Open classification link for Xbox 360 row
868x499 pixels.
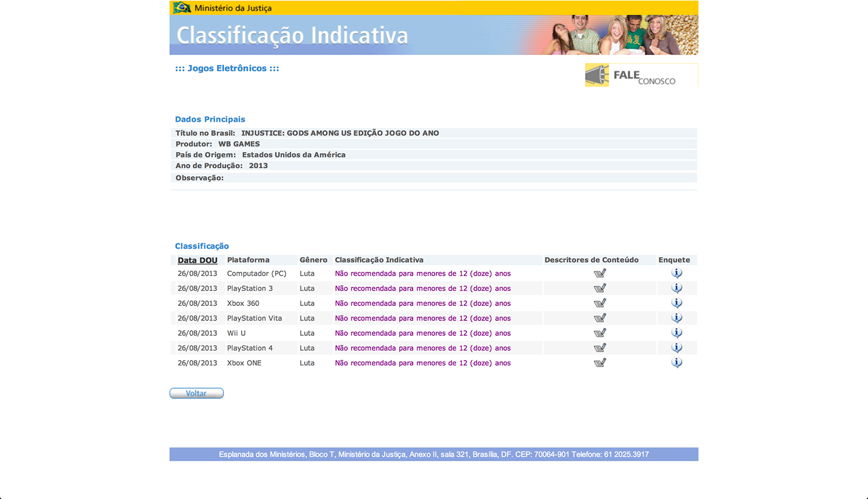423,304
